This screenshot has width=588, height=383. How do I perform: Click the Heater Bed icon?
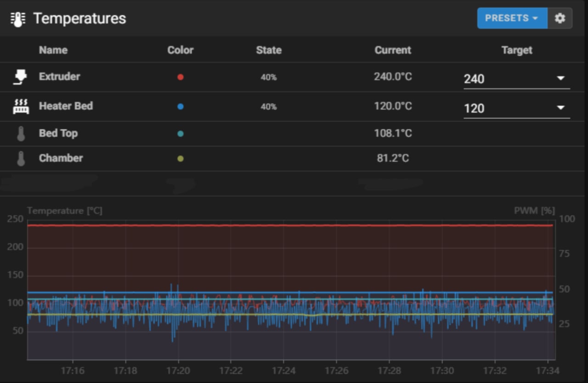(21, 106)
